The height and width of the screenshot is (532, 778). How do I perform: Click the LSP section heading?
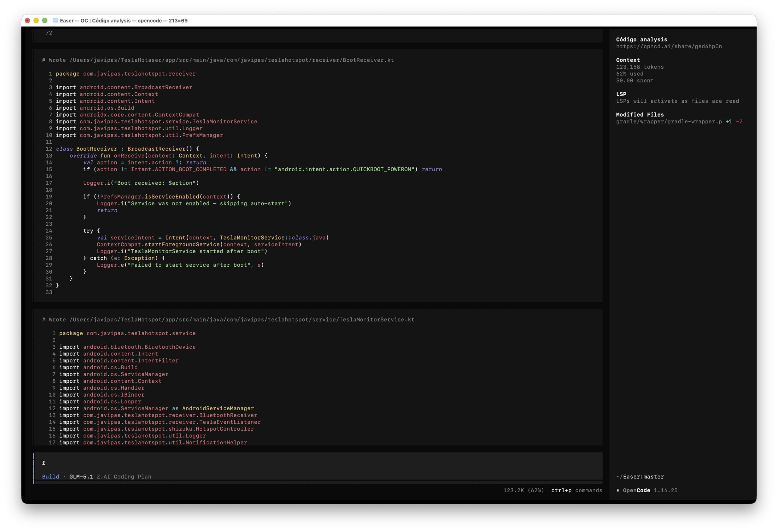click(x=621, y=94)
